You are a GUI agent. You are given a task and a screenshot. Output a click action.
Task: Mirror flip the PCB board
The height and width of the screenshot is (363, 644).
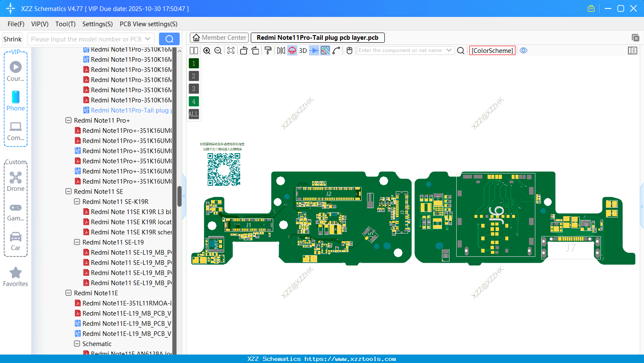click(281, 50)
